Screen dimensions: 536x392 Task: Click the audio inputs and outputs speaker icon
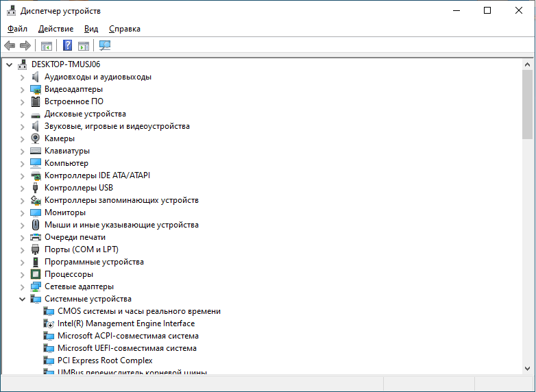coord(35,77)
